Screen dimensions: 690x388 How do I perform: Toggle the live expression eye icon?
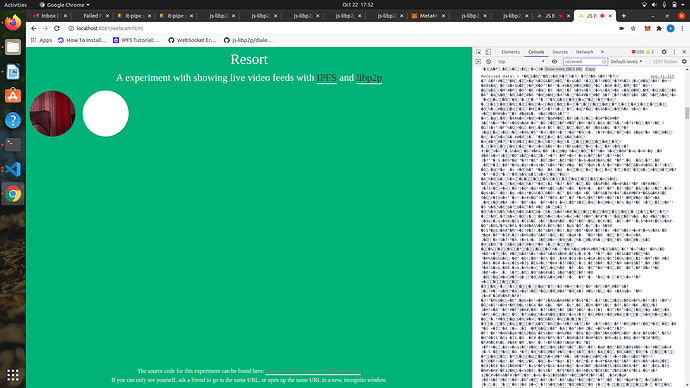pyautogui.click(x=554, y=62)
